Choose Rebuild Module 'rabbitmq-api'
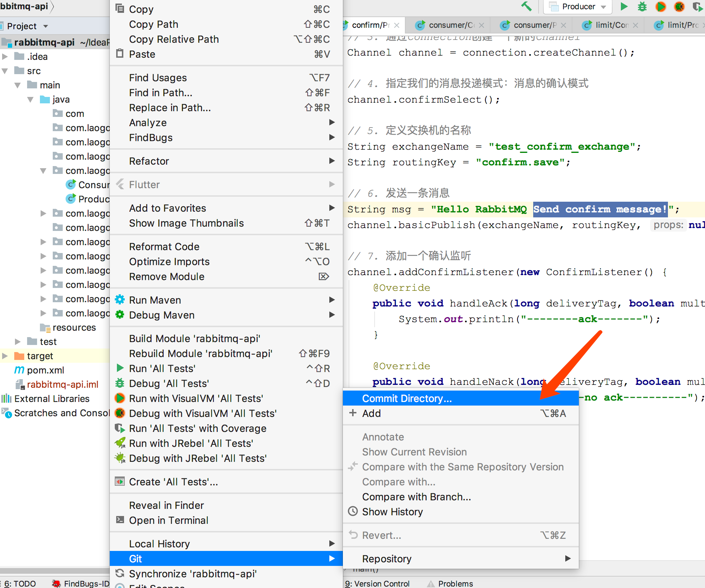 pyautogui.click(x=226, y=354)
